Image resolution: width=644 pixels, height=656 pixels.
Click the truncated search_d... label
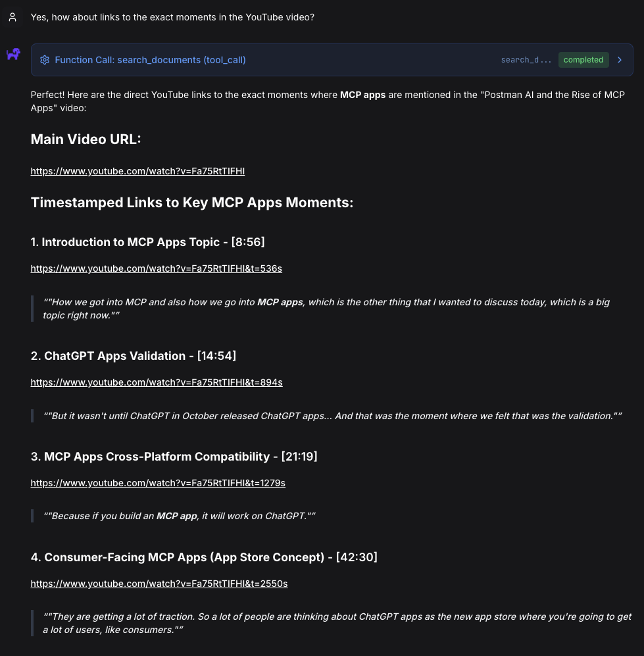click(x=526, y=60)
